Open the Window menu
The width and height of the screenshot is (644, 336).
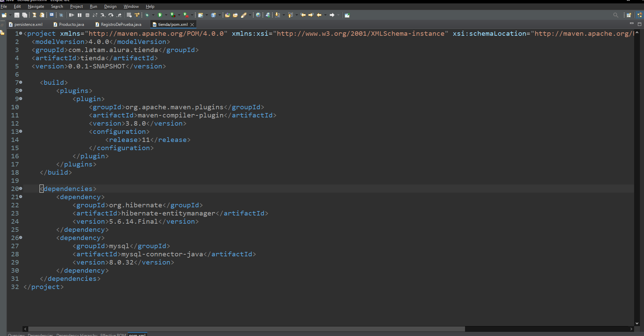[131, 6]
